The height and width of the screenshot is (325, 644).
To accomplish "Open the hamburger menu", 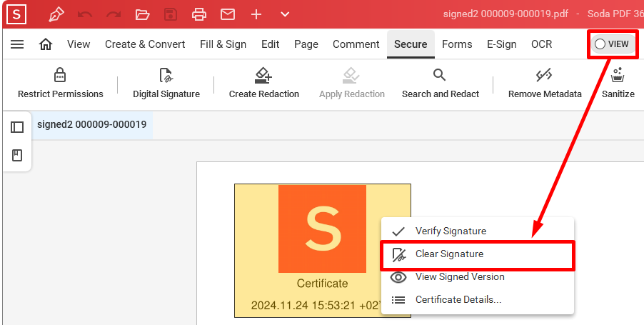I will point(17,44).
